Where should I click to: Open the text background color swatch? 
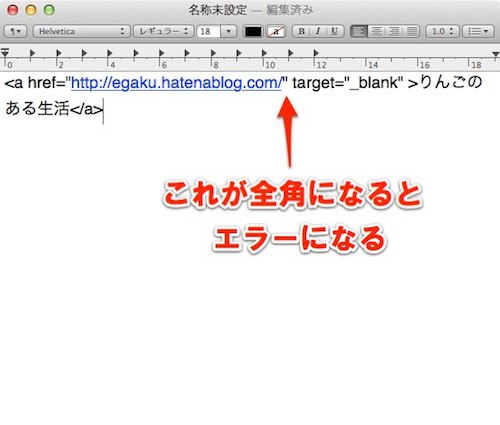pyautogui.click(x=276, y=32)
